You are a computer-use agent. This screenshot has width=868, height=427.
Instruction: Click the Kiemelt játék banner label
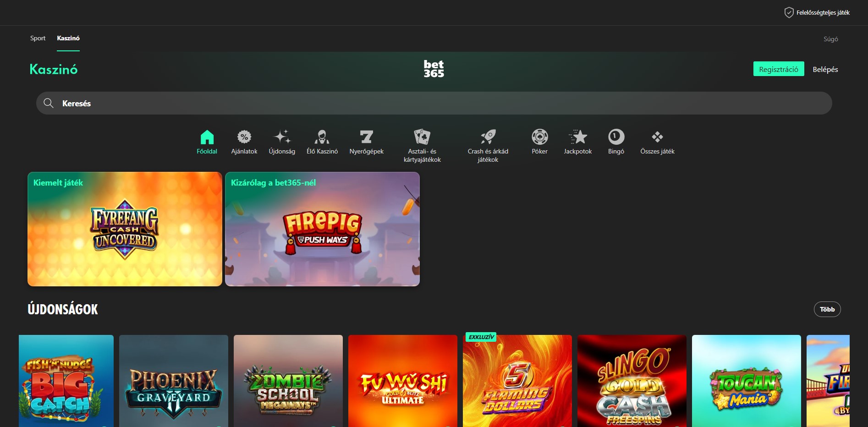pos(58,183)
